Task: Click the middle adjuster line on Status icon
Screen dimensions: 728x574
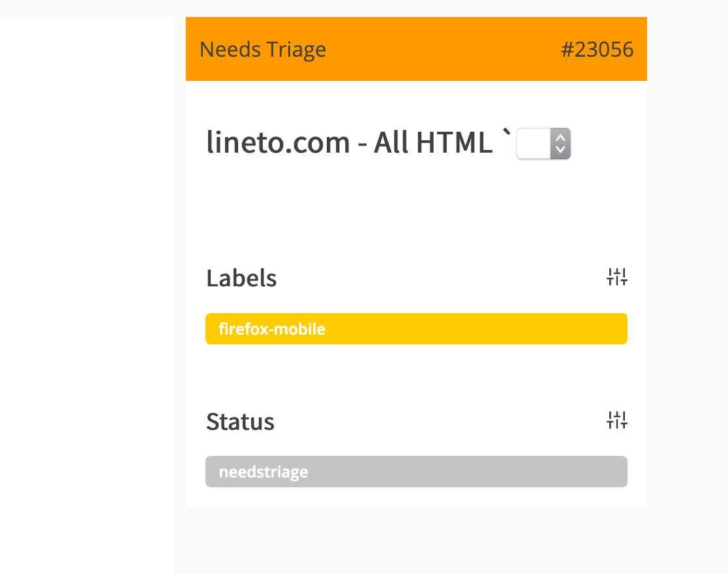Action: point(617,421)
